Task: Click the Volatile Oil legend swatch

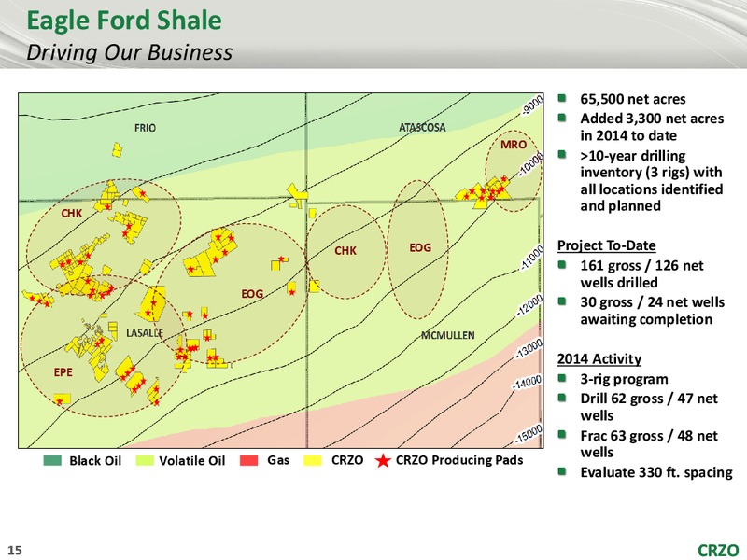Action: (x=145, y=460)
